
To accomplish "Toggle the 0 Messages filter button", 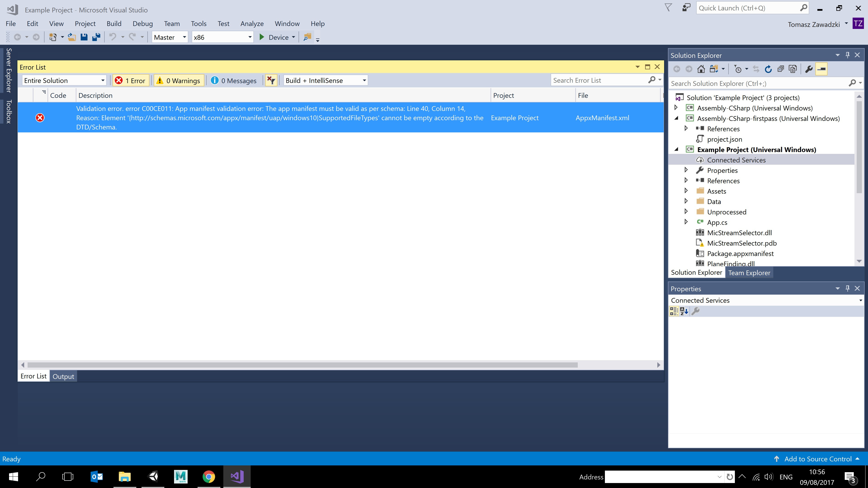I will 234,80.
